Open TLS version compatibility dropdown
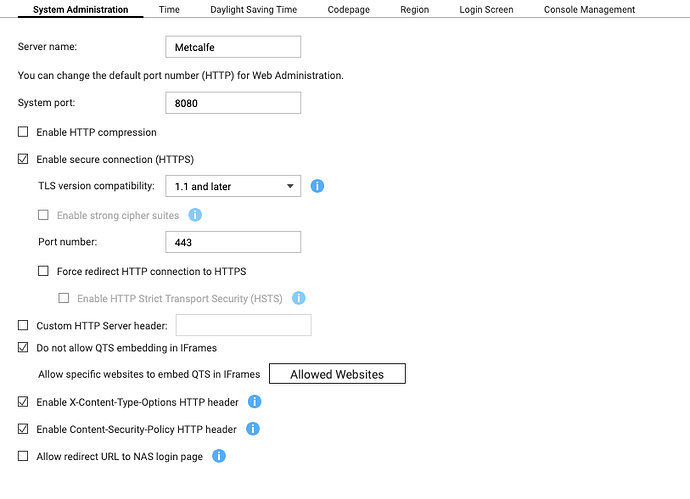The width and height of the screenshot is (690, 499). coord(232,186)
